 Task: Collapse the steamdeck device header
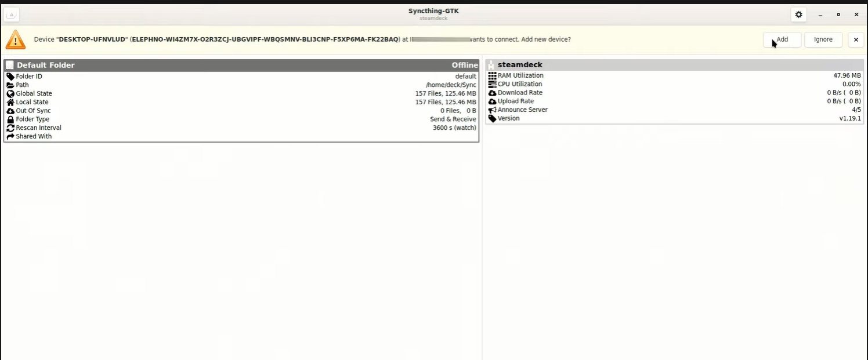point(675,65)
